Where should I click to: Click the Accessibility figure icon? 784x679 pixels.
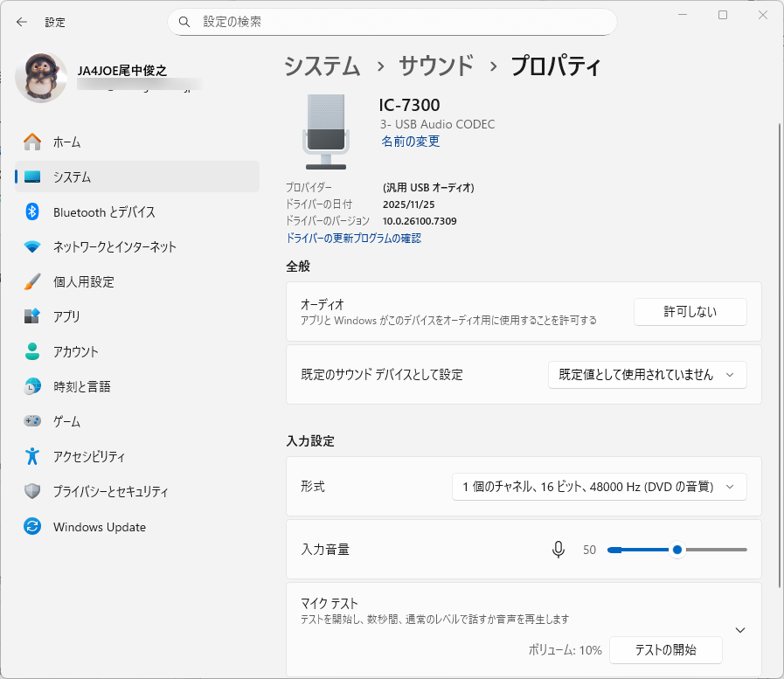click(32, 456)
